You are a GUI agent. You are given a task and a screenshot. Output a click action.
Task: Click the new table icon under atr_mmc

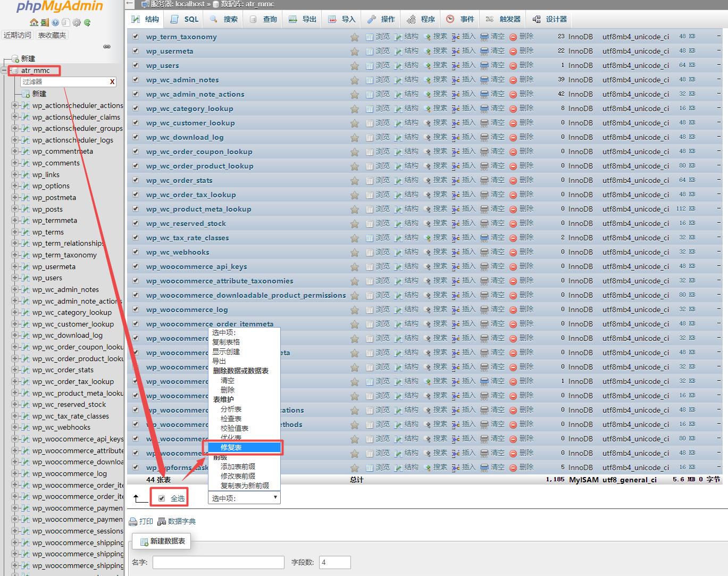(x=26, y=94)
